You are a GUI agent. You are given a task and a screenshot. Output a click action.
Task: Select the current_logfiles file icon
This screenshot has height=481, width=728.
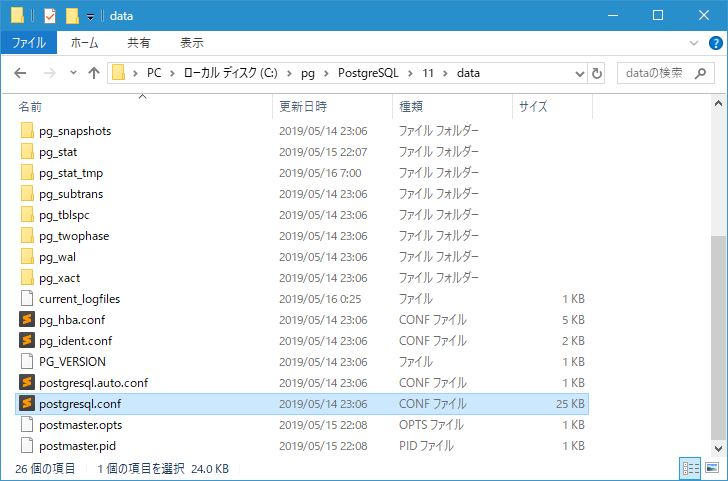click(27, 298)
